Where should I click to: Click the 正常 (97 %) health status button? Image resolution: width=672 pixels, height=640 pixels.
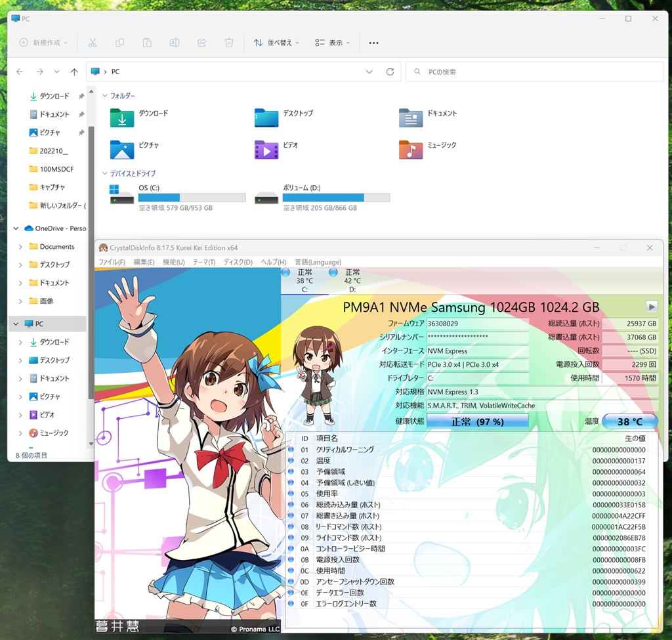478,422
